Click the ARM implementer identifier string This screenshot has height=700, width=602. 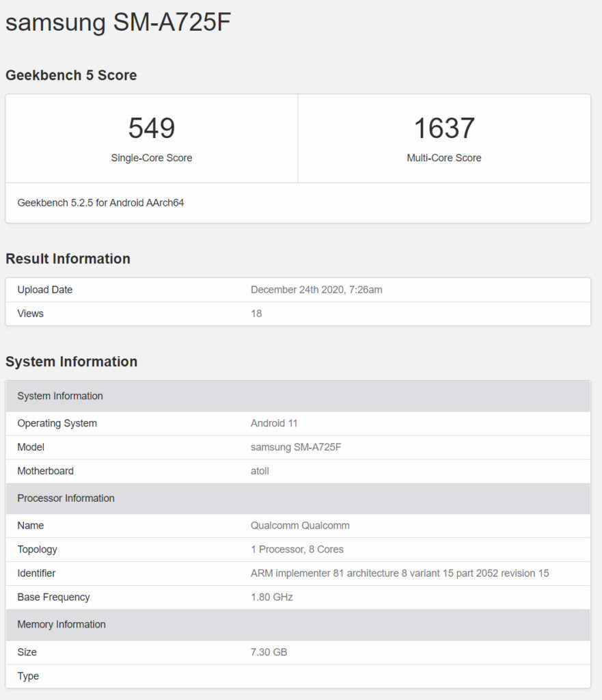point(400,574)
